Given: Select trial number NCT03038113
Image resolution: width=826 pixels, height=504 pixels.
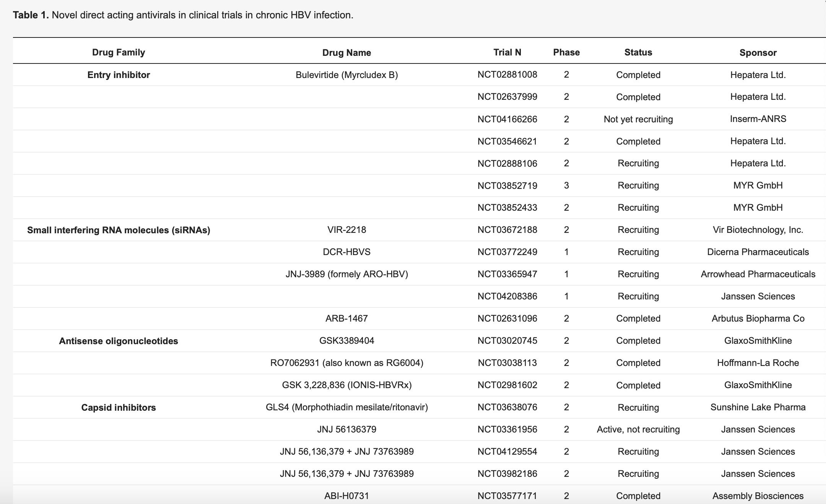Looking at the screenshot, I should (507, 363).
